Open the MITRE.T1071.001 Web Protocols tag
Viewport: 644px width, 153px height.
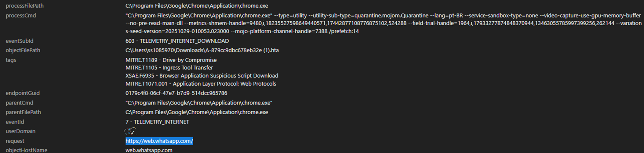pyautogui.click(x=201, y=84)
